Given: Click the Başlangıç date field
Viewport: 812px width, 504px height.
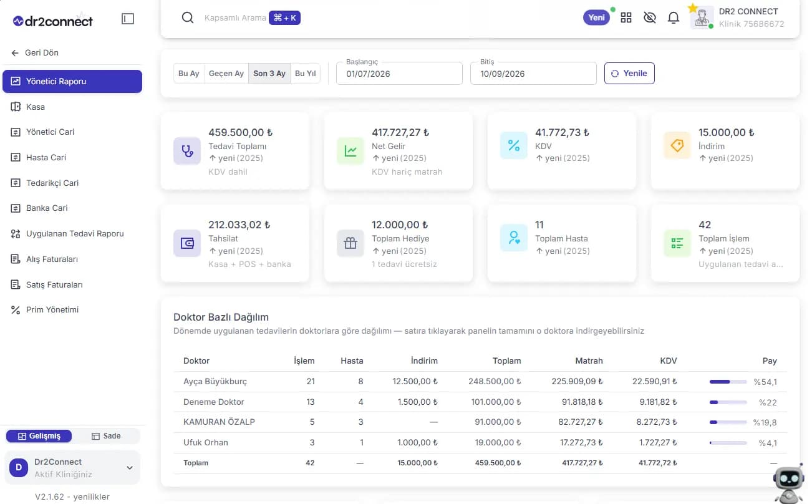Looking at the screenshot, I should pos(400,73).
